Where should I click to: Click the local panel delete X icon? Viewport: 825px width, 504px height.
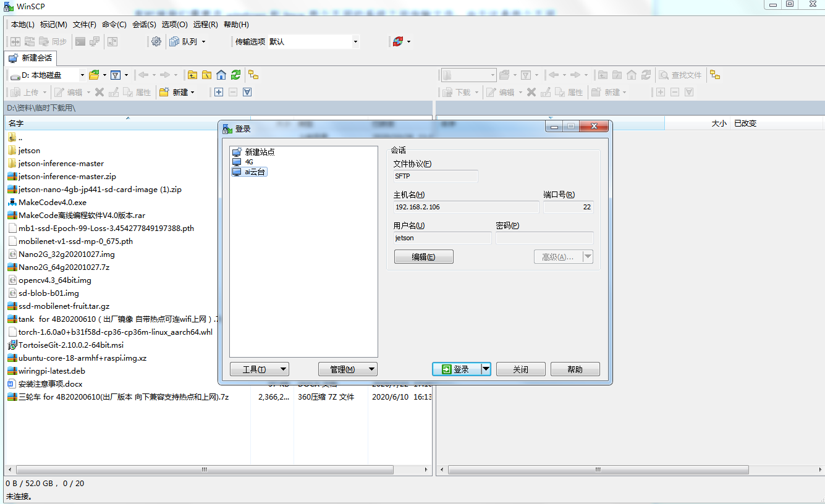[x=99, y=92]
